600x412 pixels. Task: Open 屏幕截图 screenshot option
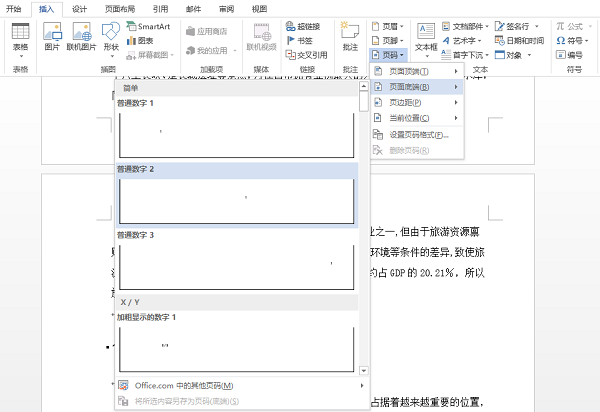pyautogui.click(x=150, y=55)
